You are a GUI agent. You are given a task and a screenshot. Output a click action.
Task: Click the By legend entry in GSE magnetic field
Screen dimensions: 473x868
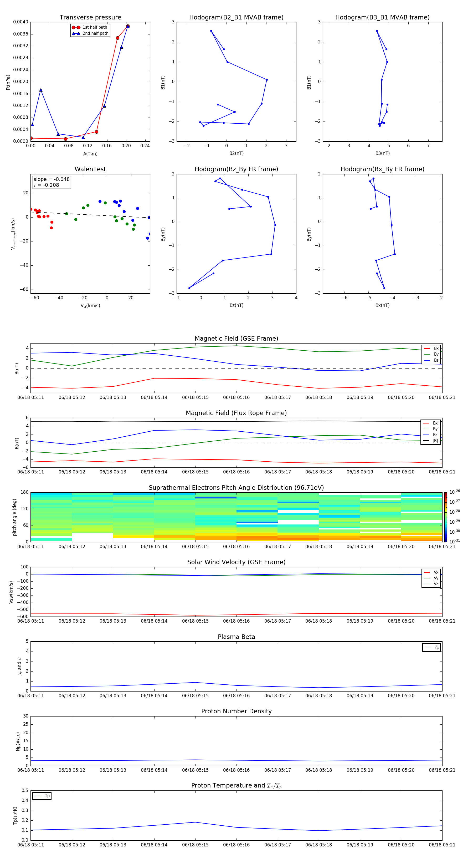click(x=431, y=354)
